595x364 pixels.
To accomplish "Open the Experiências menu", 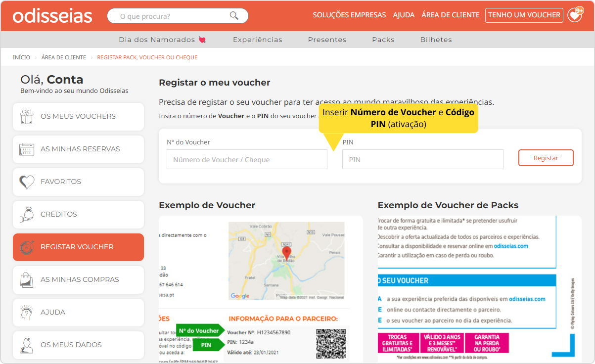I will 258,40.
